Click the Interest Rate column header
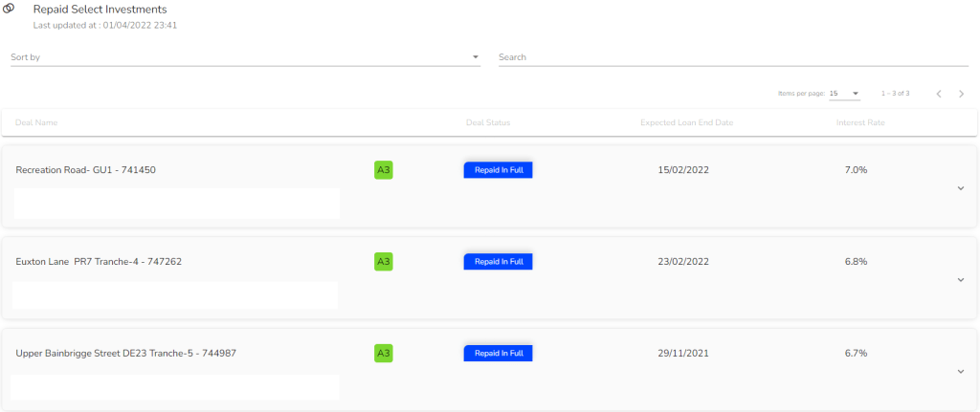Viewport: 980px width, 412px height. [859, 122]
